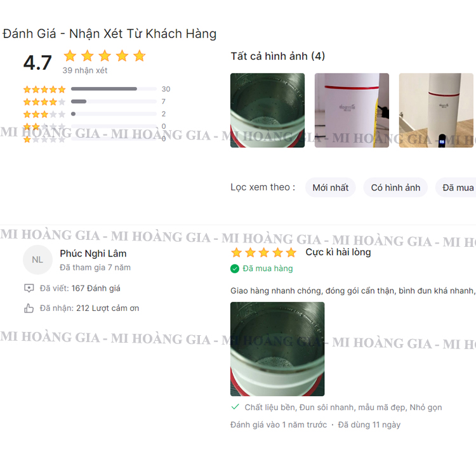Image resolution: width=476 pixels, height=476 pixels.
Task: Click the green tick beside product pros
Action: click(235, 407)
